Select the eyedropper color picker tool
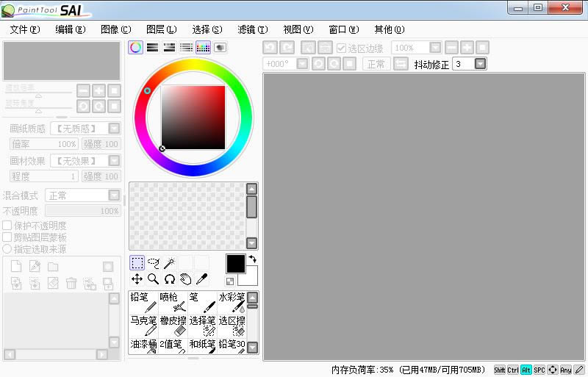Image resolution: width=588 pixels, height=377 pixels. pyautogui.click(x=201, y=279)
